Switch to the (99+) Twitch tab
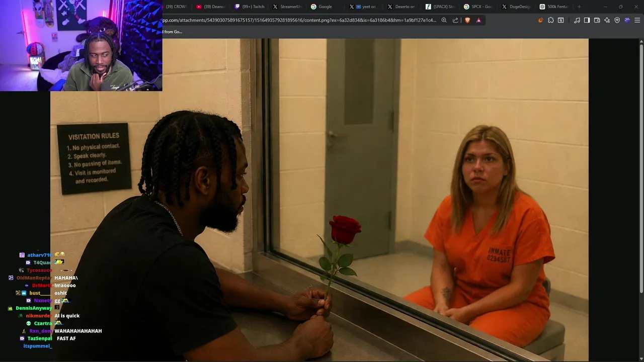The width and height of the screenshot is (644, 362). pyautogui.click(x=250, y=7)
